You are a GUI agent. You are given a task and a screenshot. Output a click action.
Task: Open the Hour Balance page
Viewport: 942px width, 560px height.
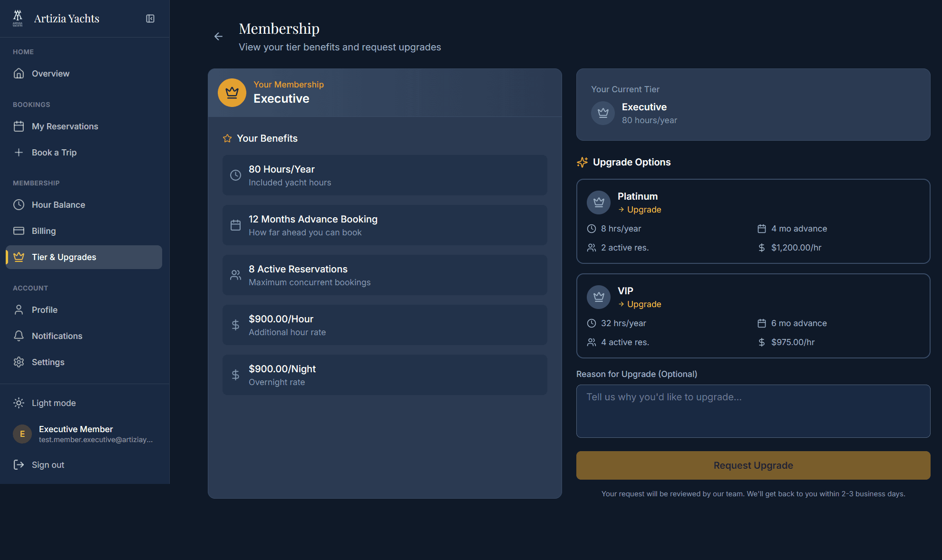58,205
